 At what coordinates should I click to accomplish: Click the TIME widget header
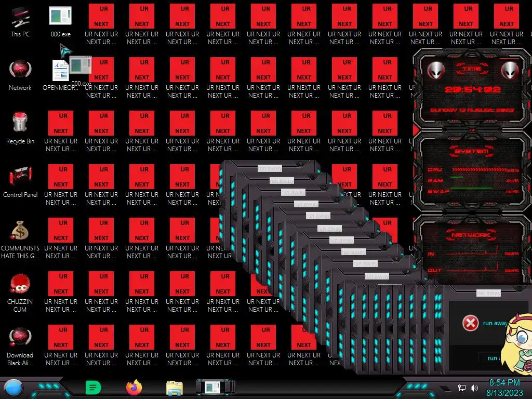coord(472,69)
